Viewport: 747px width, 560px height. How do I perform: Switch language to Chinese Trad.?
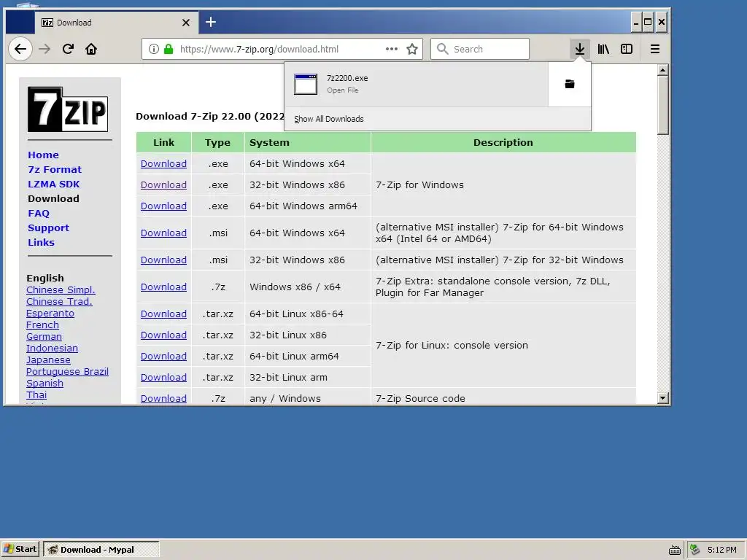coord(59,301)
